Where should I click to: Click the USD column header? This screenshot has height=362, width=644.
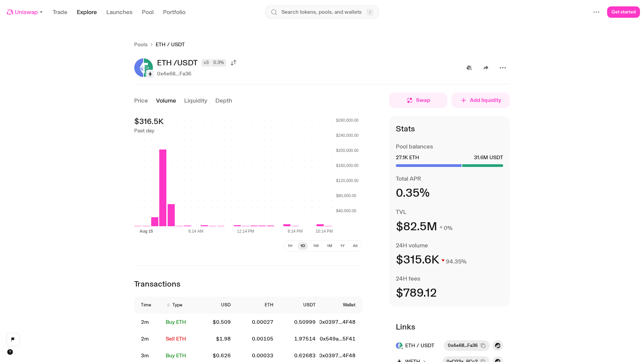pos(226,305)
